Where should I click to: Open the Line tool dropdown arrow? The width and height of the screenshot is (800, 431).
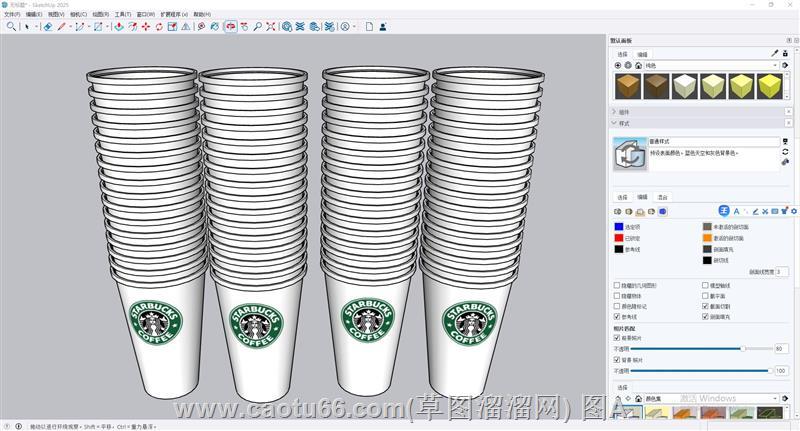[70, 27]
